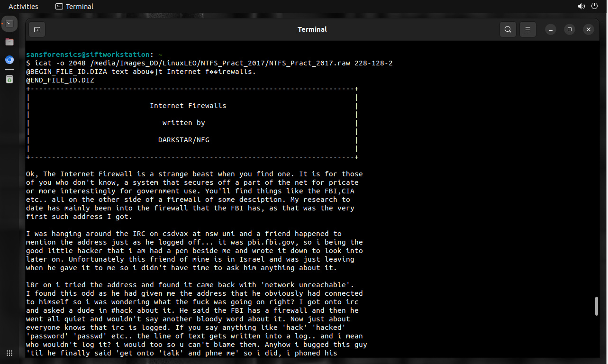Click the DARKSTAR/NFG author line
The width and height of the screenshot is (608, 364).
pyautogui.click(x=183, y=140)
